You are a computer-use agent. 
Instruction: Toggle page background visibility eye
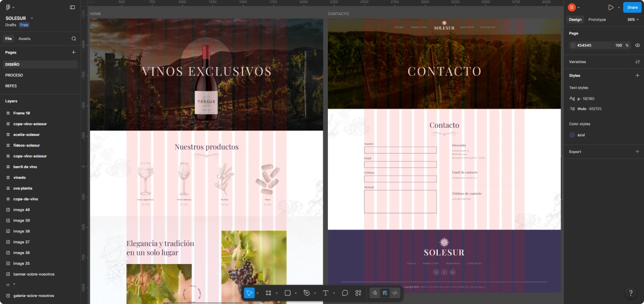pos(637,45)
